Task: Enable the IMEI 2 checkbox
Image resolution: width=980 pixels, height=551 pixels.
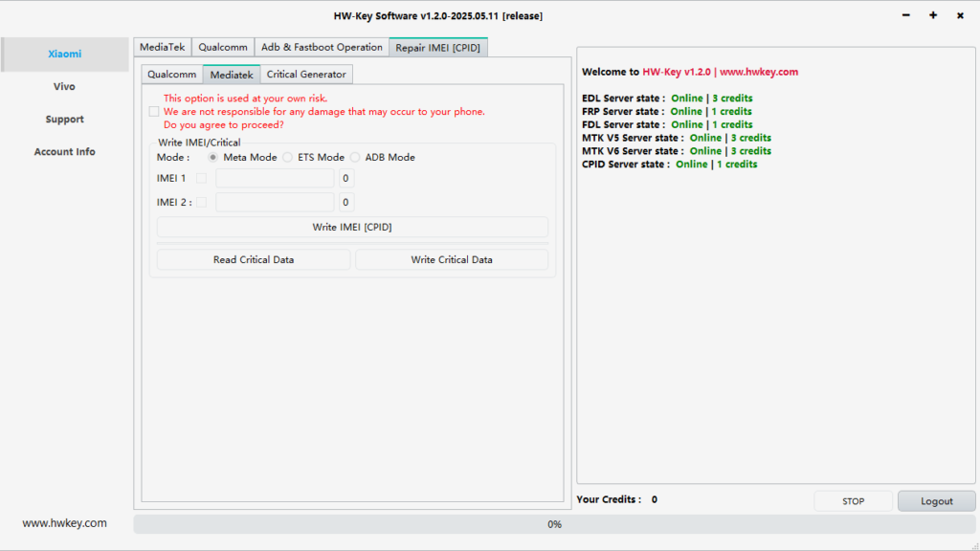Action: click(201, 202)
